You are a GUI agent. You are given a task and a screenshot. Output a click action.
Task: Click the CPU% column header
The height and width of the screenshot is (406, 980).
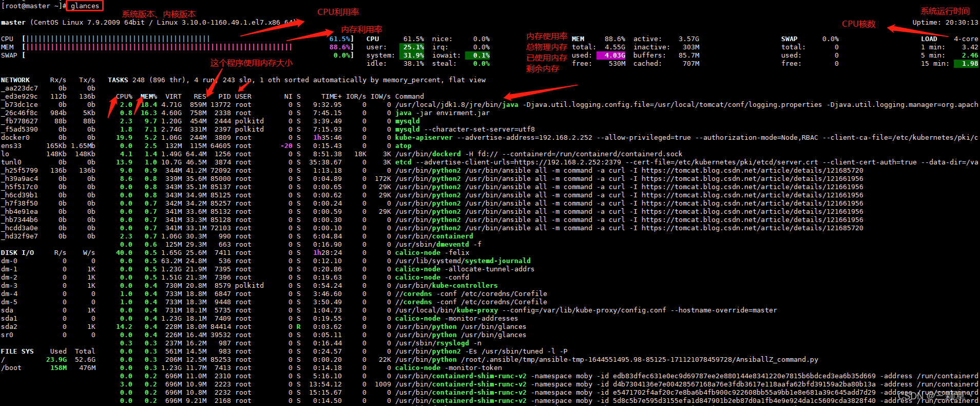[124, 96]
